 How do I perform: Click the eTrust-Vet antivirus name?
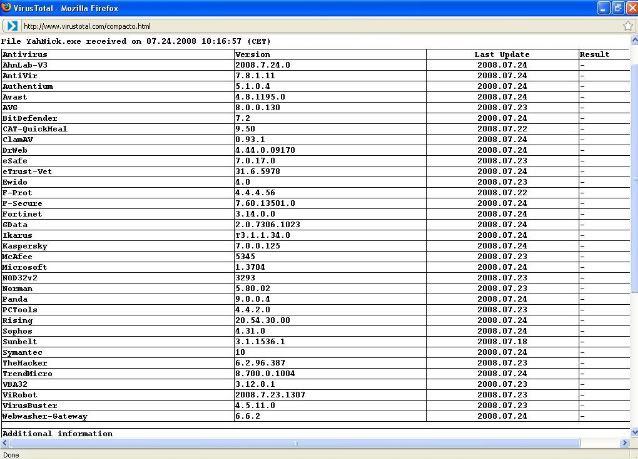click(x=27, y=171)
